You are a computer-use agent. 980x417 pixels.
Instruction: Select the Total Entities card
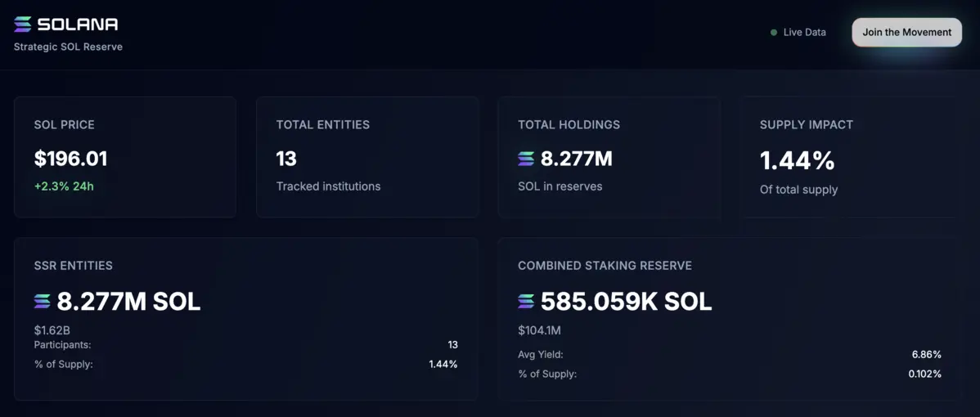coord(367,157)
